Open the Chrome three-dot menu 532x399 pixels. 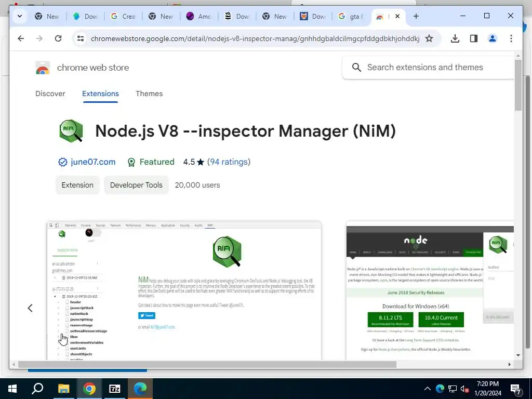click(x=511, y=38)
